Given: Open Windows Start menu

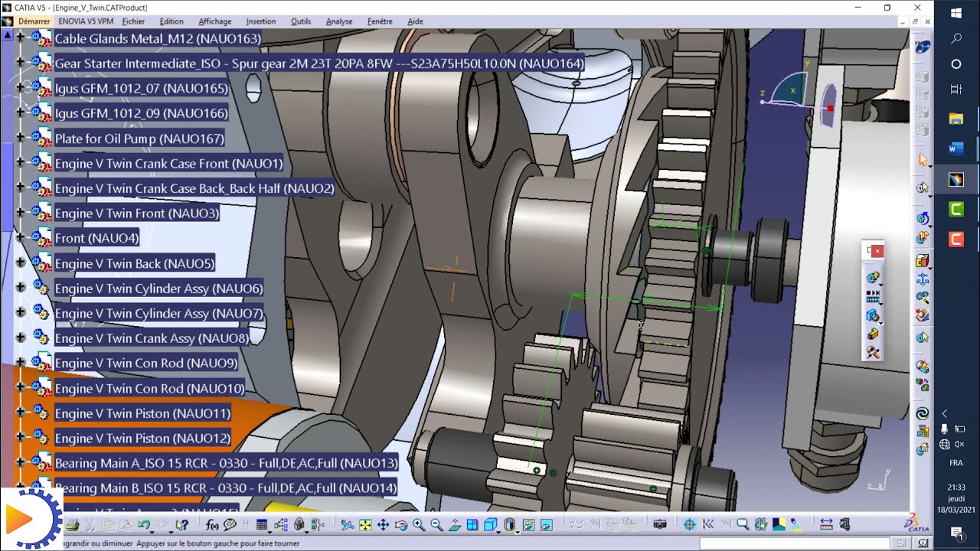Looking at the screenshot, I should [x=956, y=13].
